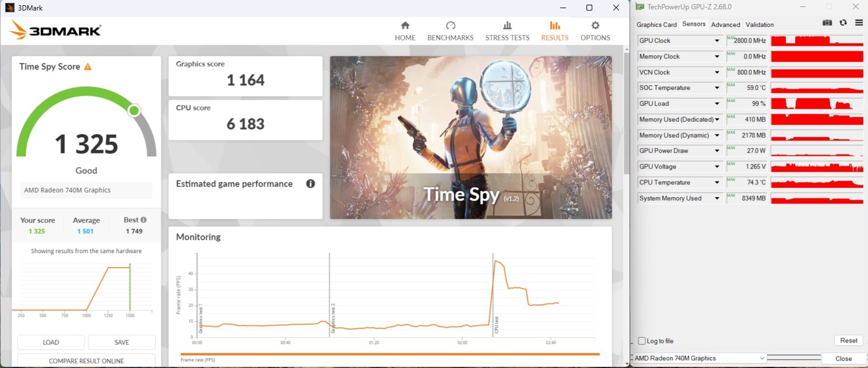Screen dimensions: 868x368
Task: Expand Memory Used (Dedicated) sensor dropdown
Action: click(718, 120)
